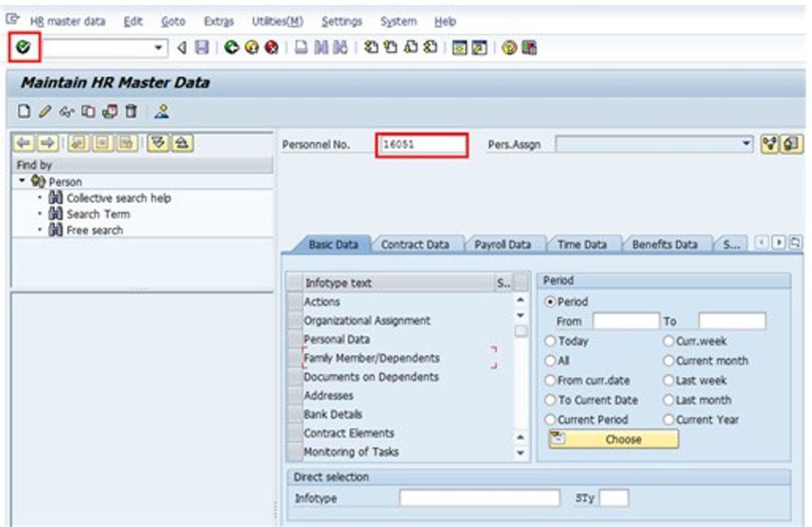812x527 pixels.
Task: Open the Extras menu
Action: pos(218,21)
